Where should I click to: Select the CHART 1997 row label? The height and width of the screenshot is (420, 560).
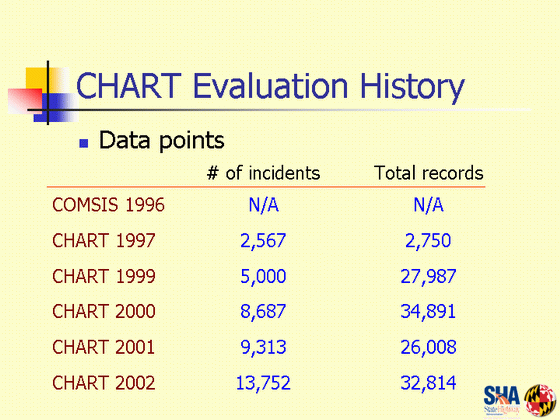104,240
